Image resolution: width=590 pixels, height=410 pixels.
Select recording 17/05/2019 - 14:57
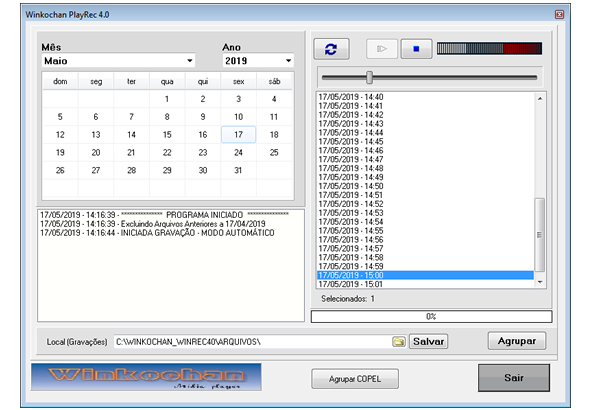coord(425,248)
